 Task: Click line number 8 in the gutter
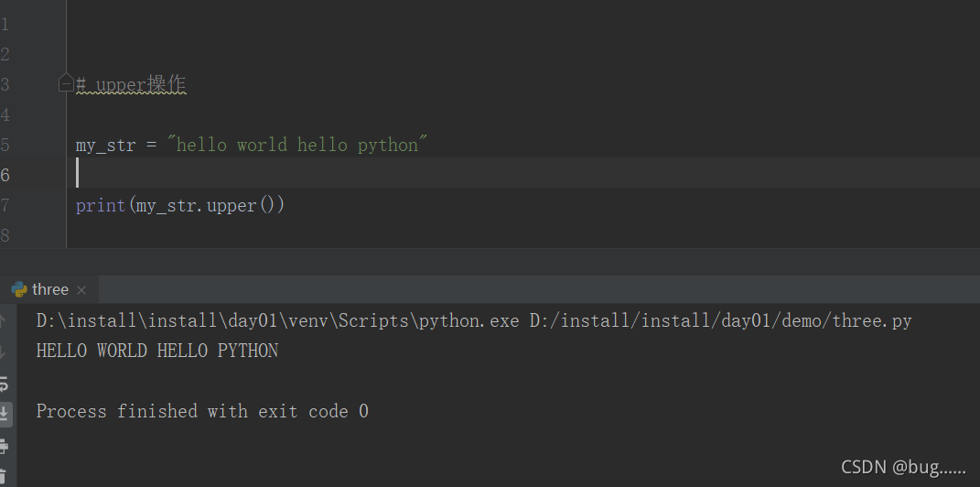(x=5, y=235)
